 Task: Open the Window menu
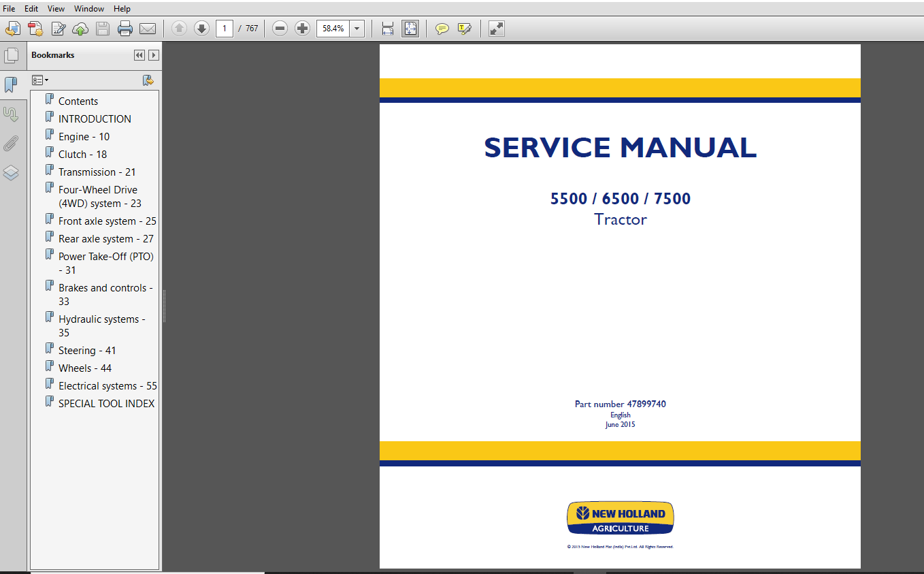tap(89, 9)
